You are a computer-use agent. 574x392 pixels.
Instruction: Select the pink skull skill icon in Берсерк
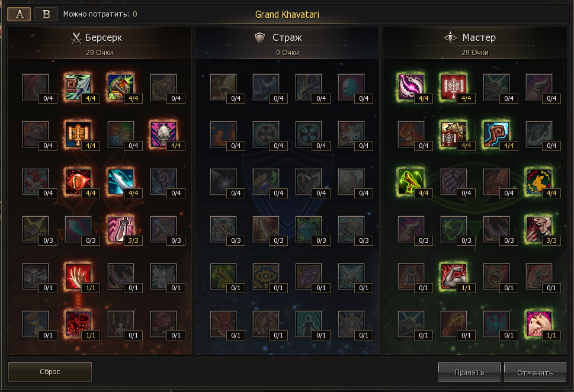coord(163,134)
